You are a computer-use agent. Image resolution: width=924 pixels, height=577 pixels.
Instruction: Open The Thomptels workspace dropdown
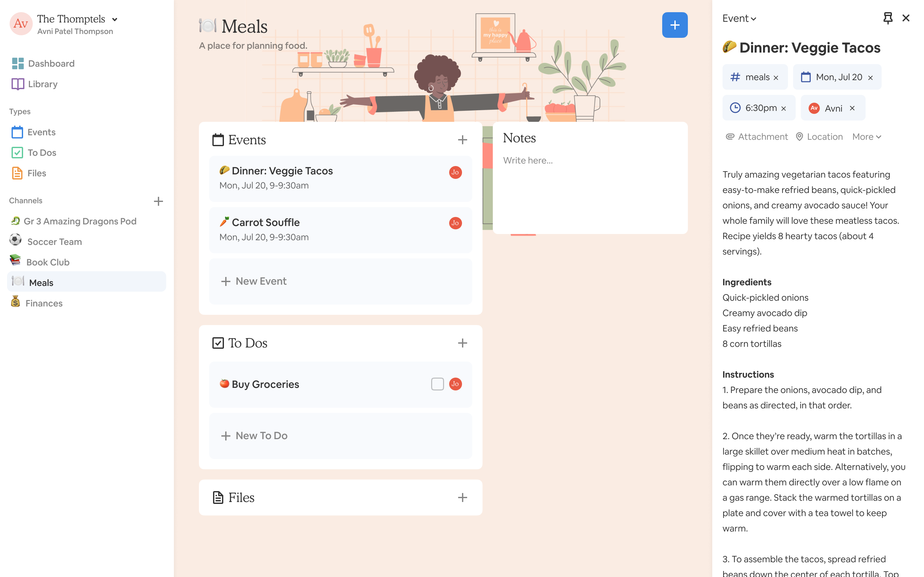tap(115, 20)
